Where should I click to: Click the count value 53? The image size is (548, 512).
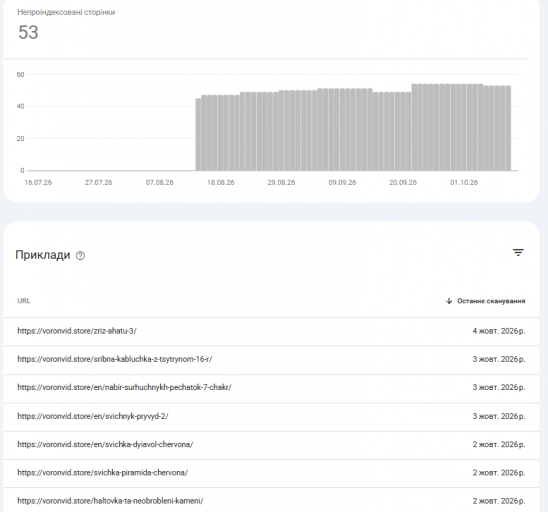(x=28, y=32)
